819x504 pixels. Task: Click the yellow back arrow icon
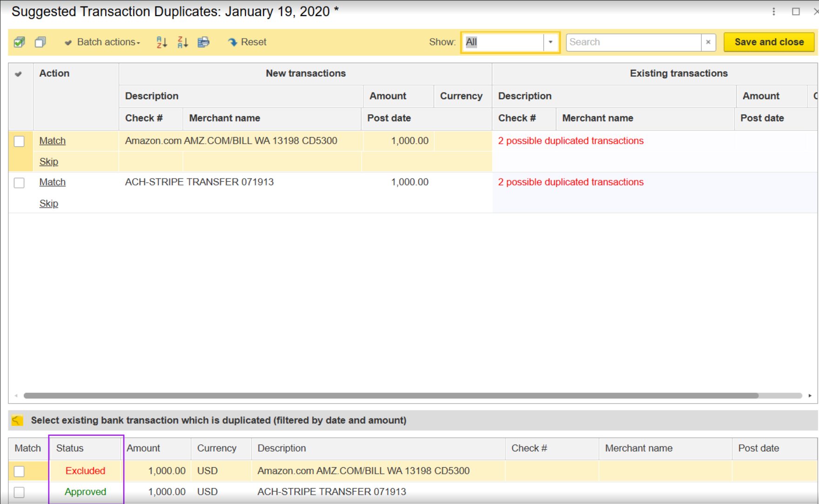click(17, 420)
